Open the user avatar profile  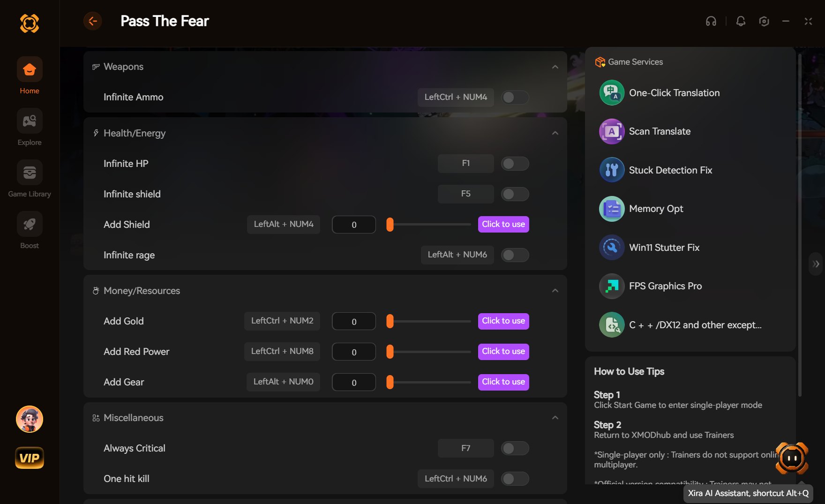coord(30,419)
